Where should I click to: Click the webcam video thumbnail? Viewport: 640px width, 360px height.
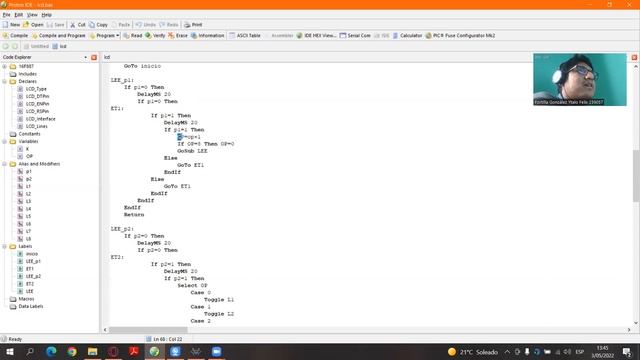tap(580, 79)
